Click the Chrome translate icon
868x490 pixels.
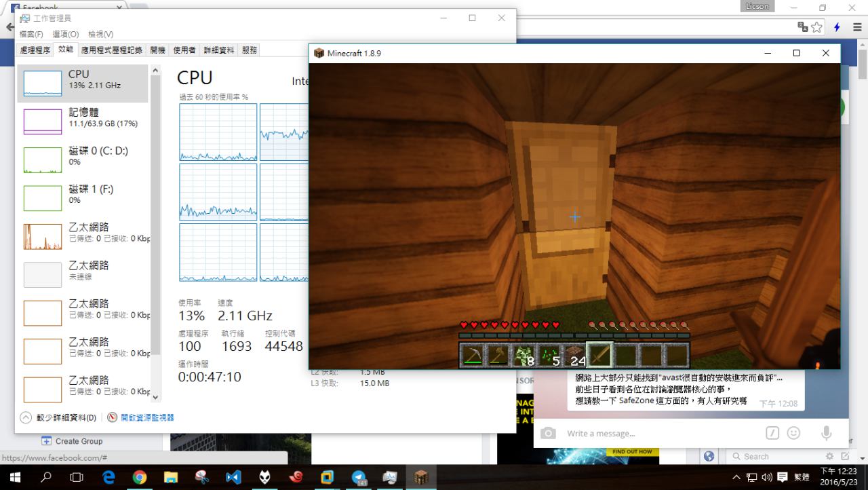(x=803, y=27)
